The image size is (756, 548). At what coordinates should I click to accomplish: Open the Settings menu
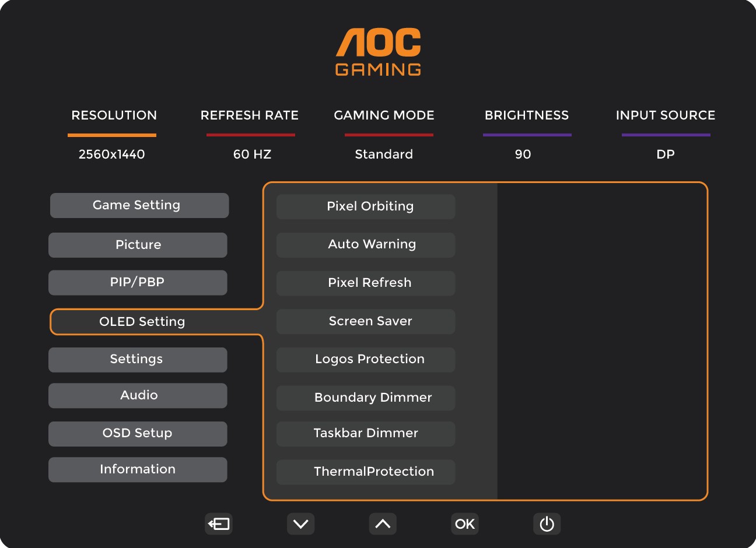click(138, 360)
